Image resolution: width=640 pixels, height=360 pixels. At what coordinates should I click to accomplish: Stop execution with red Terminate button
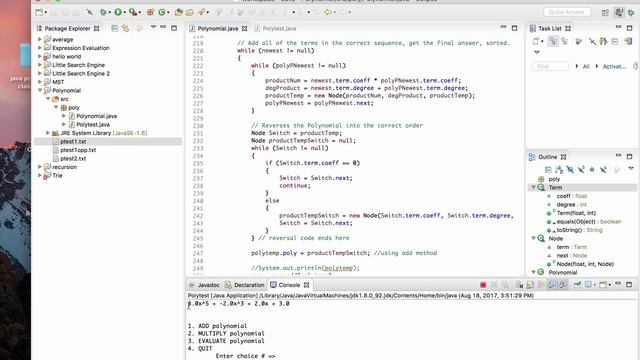pyautogui.click(x=483, y=285)
